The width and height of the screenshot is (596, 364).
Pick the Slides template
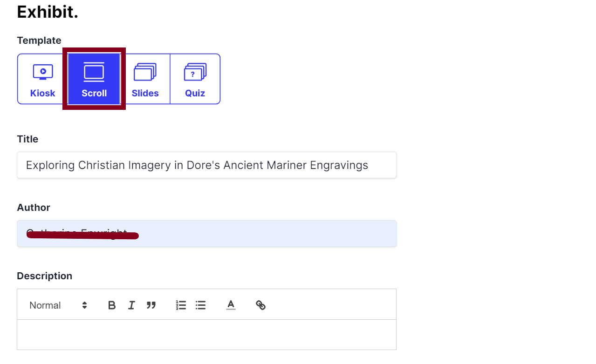click(x=145, y=79)
